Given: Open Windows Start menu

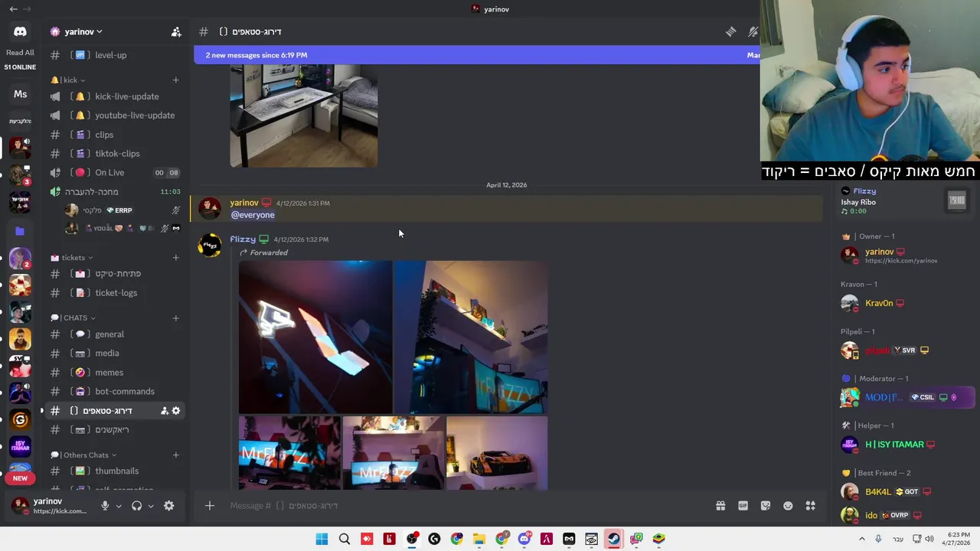Looking at the screenshot, I should coord(322,539).
